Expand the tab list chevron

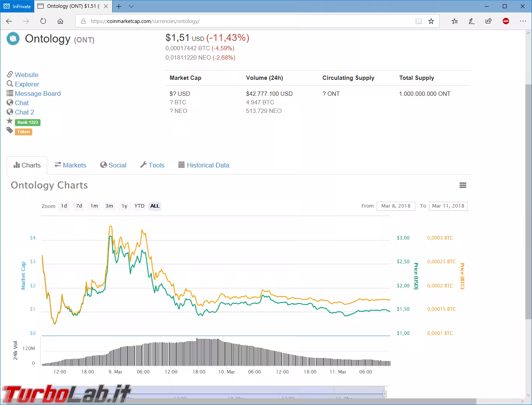(x=131, y=6)
